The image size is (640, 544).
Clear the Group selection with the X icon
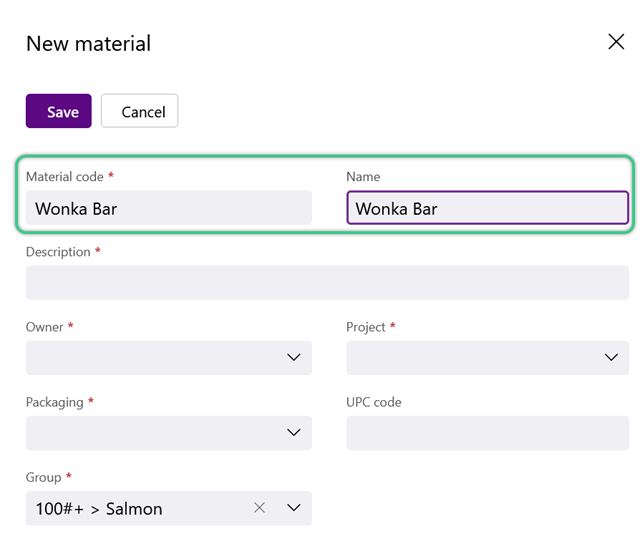[259, 508]
